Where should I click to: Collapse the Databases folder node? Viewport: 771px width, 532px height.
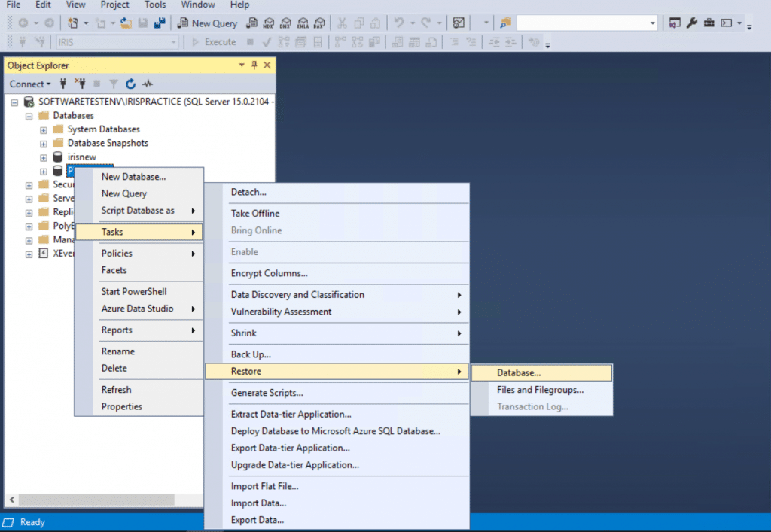click(x=29, y=117)
